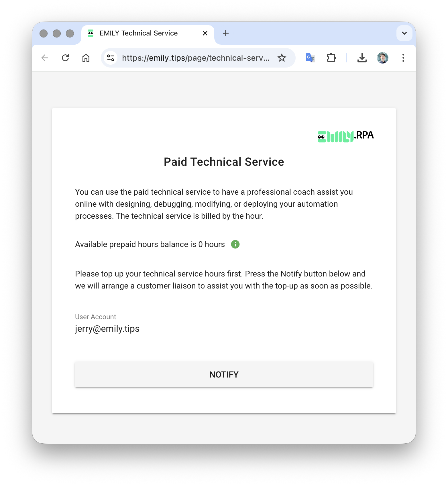Go back to the previous page
This screenshot has width=448, height=486.
coord(45,58)
